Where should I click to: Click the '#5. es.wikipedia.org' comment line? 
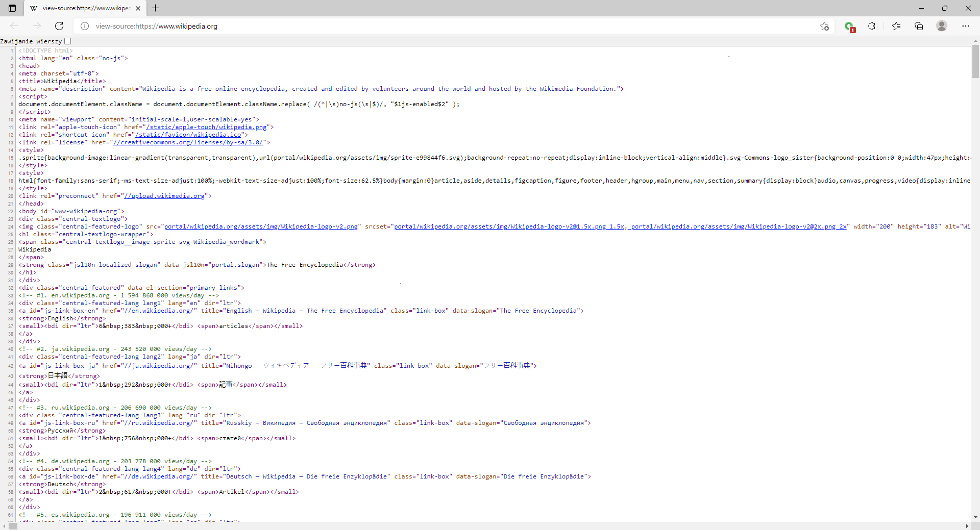click(x=115, y=515)
